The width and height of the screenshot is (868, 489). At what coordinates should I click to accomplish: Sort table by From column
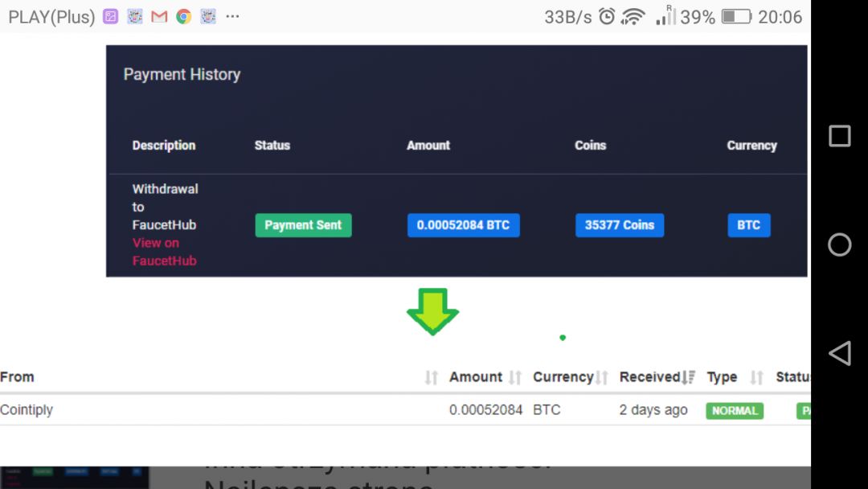tap(432, 377)
